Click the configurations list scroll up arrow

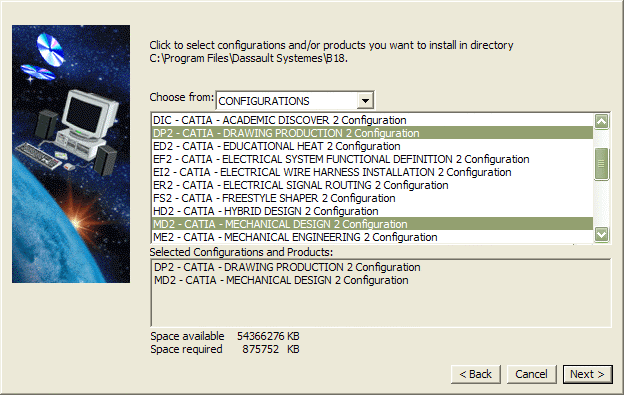601,121
